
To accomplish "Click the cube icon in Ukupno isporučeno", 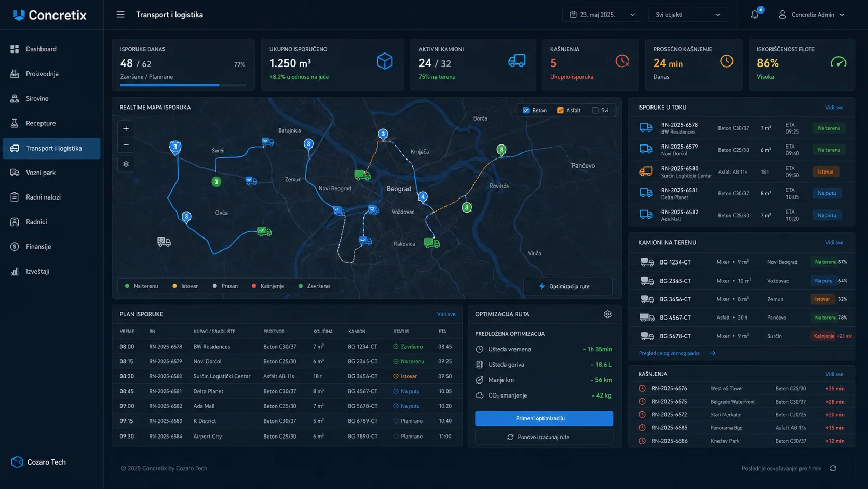I will click(x=385, y=61).
